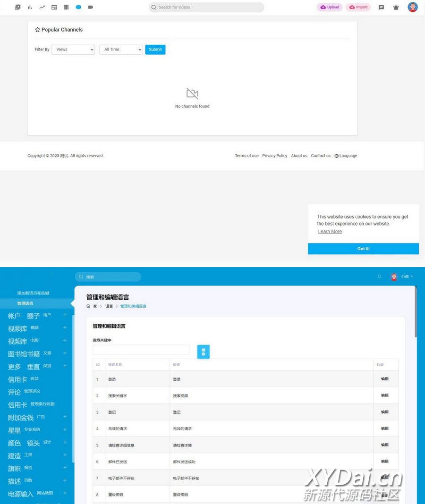The height and width of the screenshot is (504, 425).
Task: Open the trending arrow icon in navbar
Action: point(42,7)
